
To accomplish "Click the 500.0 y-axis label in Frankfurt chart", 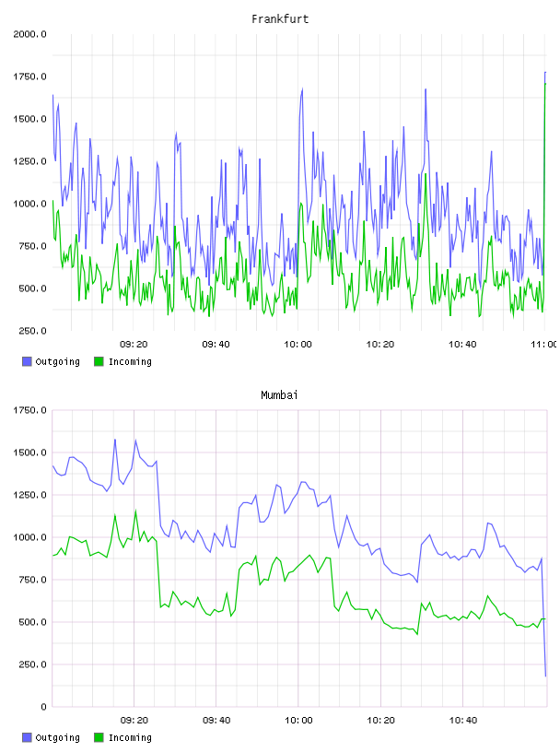I will pyautogui.click(x=32, y=288).
